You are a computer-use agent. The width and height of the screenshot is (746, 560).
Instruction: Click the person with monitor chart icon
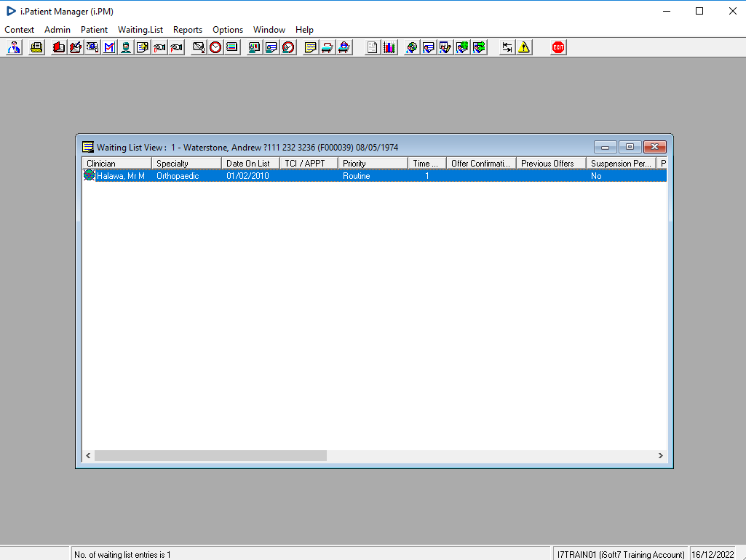[x=255, y=47]
